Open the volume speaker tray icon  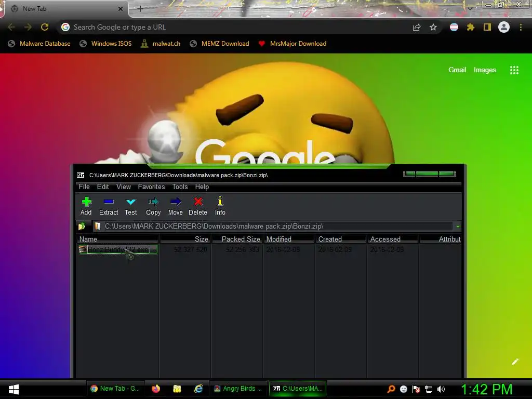click(x=441, y=389)
